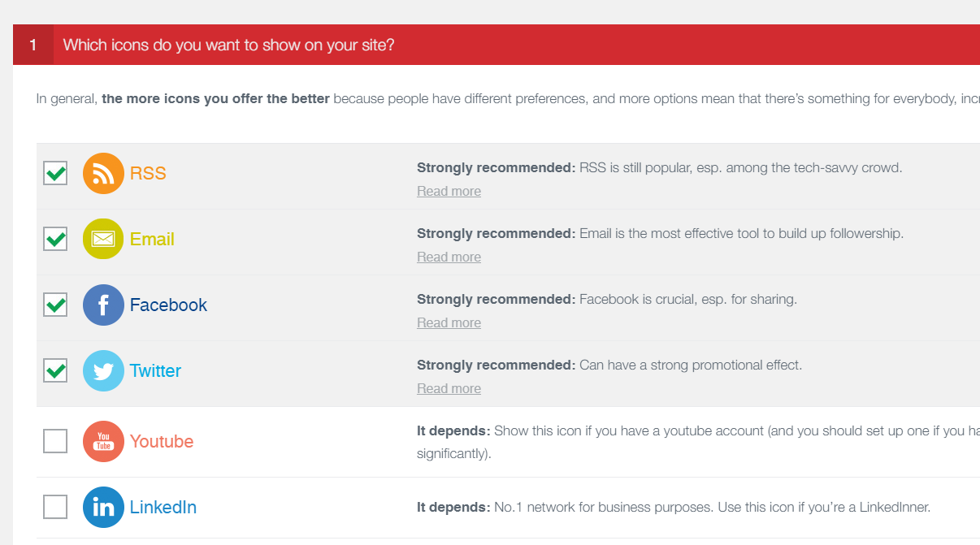Select the Youtube text label

(x=162, y=441)
